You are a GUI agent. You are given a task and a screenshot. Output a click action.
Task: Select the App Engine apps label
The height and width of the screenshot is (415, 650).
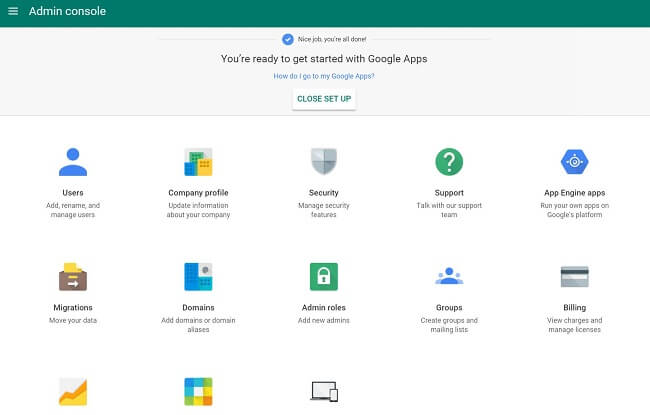[x=575, y=193]
